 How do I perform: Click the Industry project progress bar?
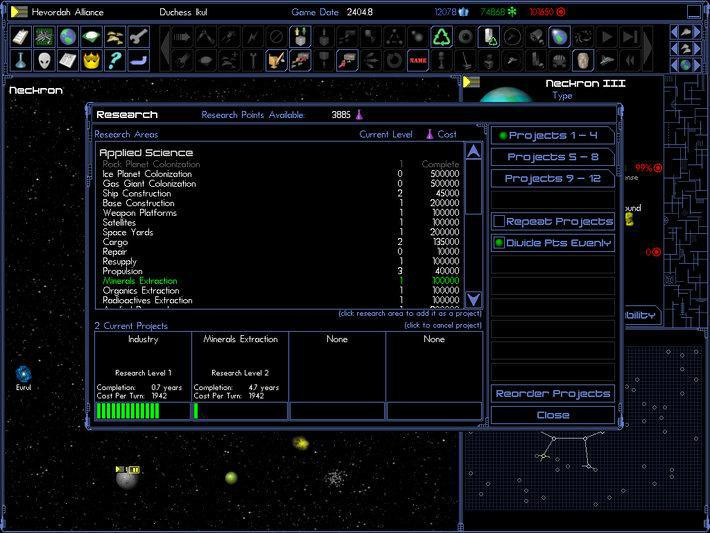(x=143, y=411)
